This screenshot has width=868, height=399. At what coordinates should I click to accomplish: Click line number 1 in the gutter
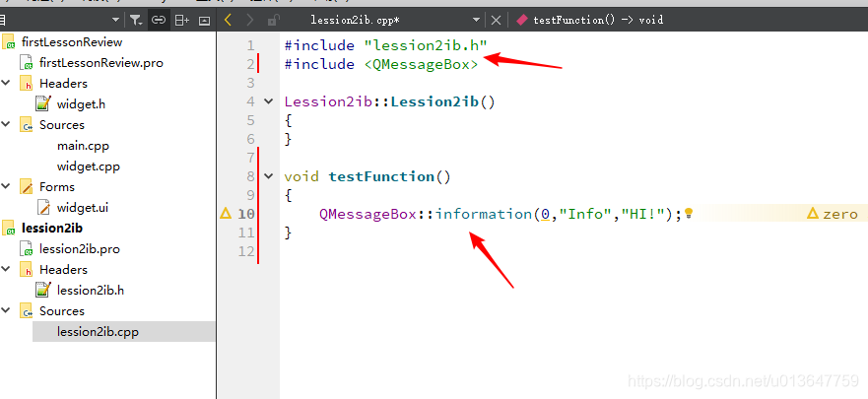pos(251,45)
